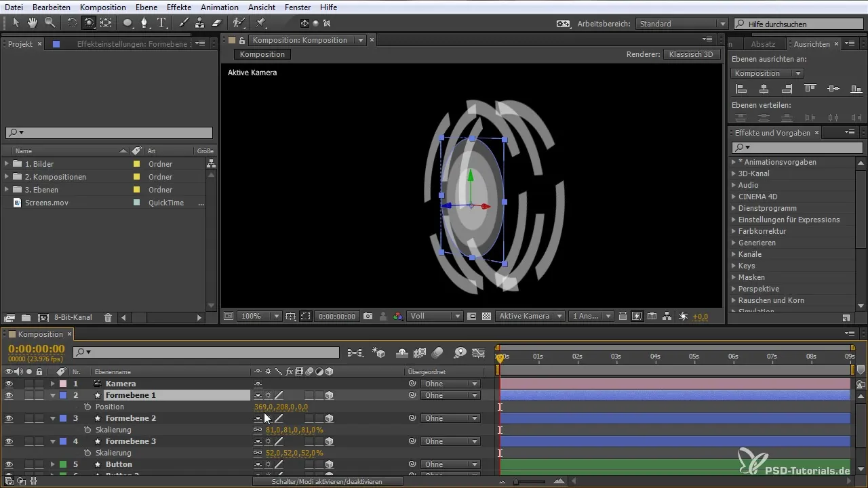Align layers to left edge
The image size is (868, 488).
point(741,89)
